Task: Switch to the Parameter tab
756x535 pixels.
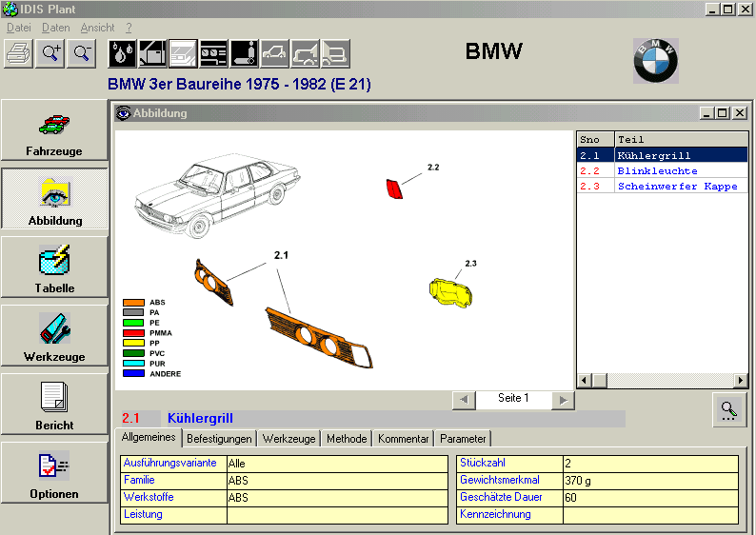Action: tap(463, 439)
